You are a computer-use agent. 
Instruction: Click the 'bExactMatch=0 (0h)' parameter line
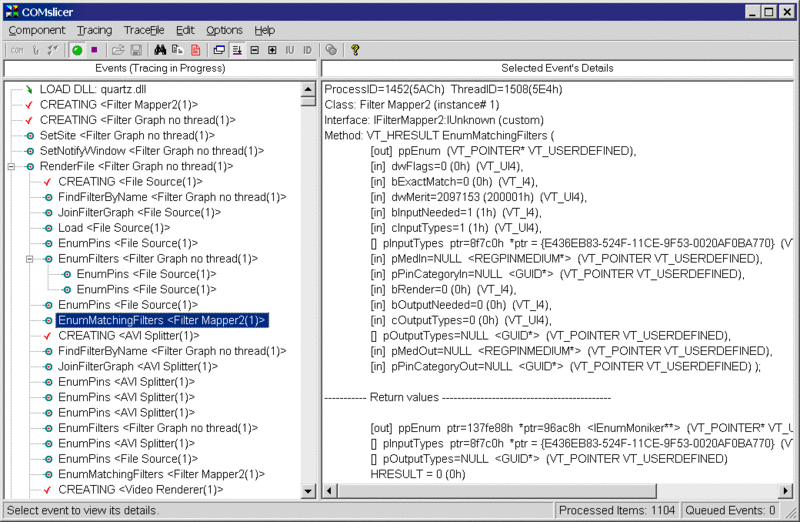[x=454, y=182]
